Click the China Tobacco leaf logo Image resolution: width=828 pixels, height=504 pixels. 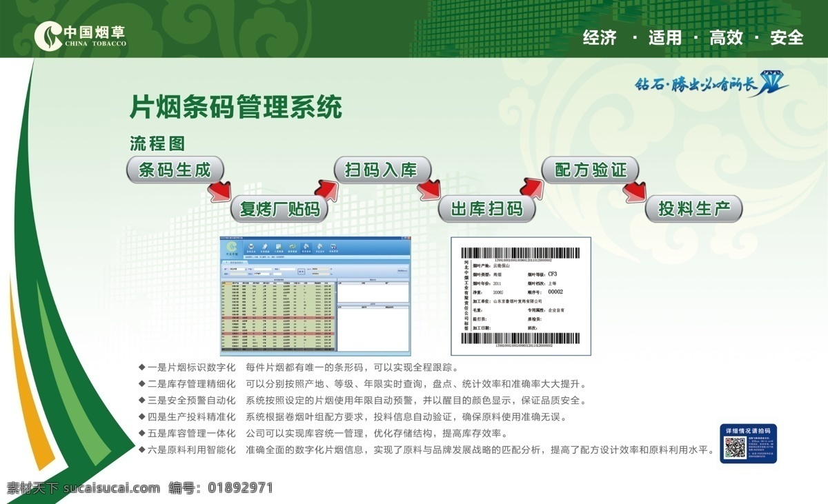pyautogui.click(x=47, y=35)
